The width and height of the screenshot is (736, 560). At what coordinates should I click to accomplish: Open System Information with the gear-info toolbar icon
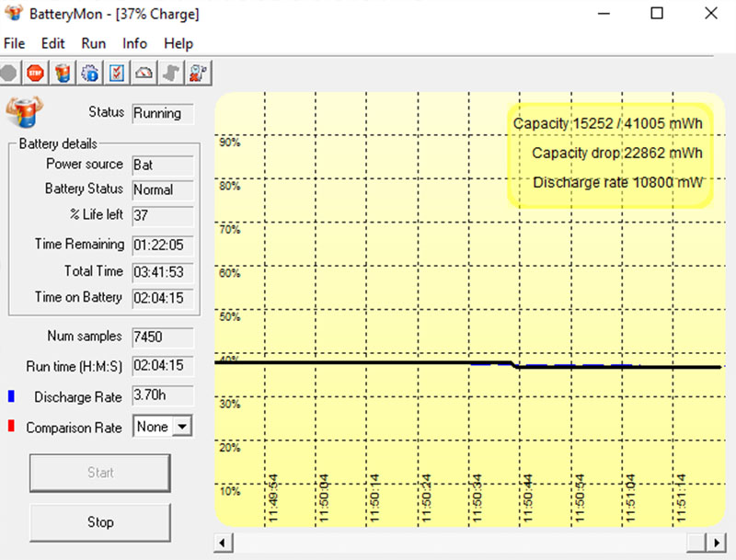(x=89, y=73)
